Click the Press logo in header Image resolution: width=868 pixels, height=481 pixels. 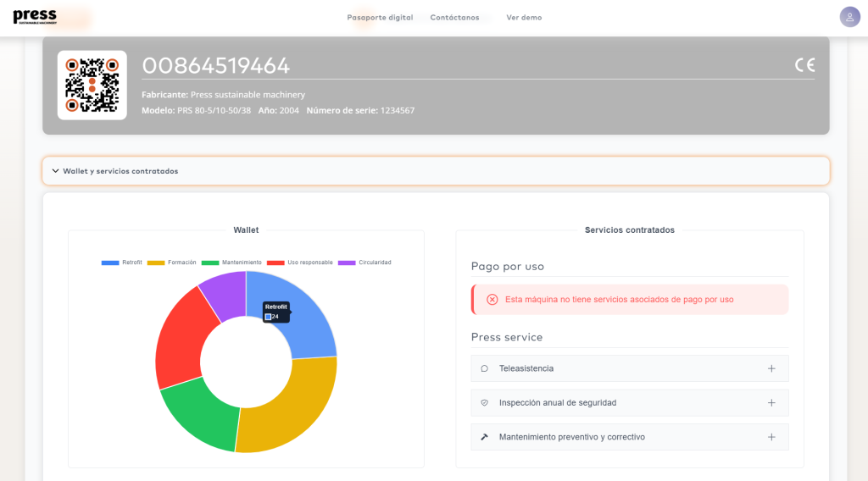click(35, 16)
